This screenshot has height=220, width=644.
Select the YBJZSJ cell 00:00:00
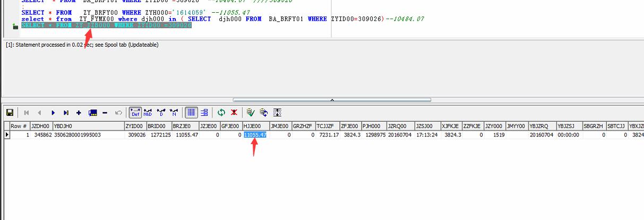[569, 135]
